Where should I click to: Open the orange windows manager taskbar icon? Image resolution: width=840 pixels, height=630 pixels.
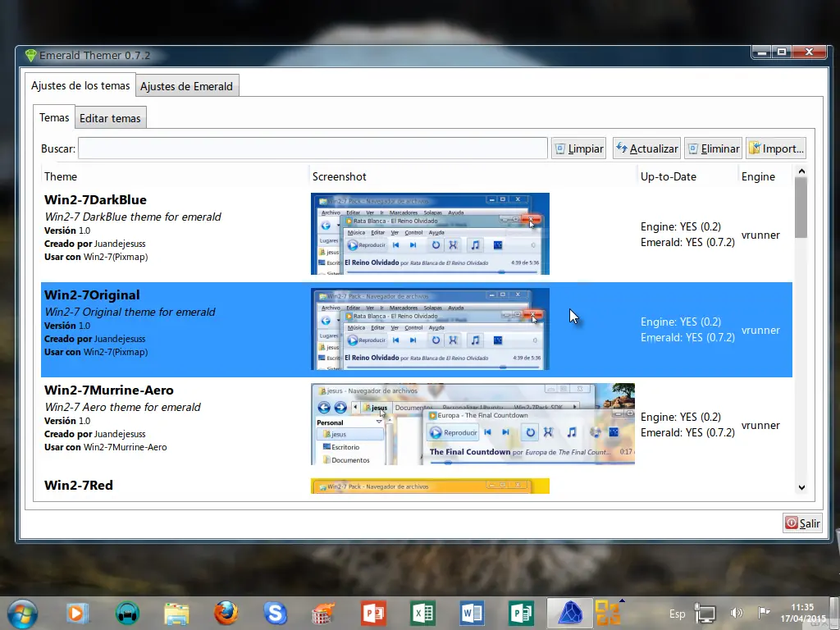click(x=608, y=614)
